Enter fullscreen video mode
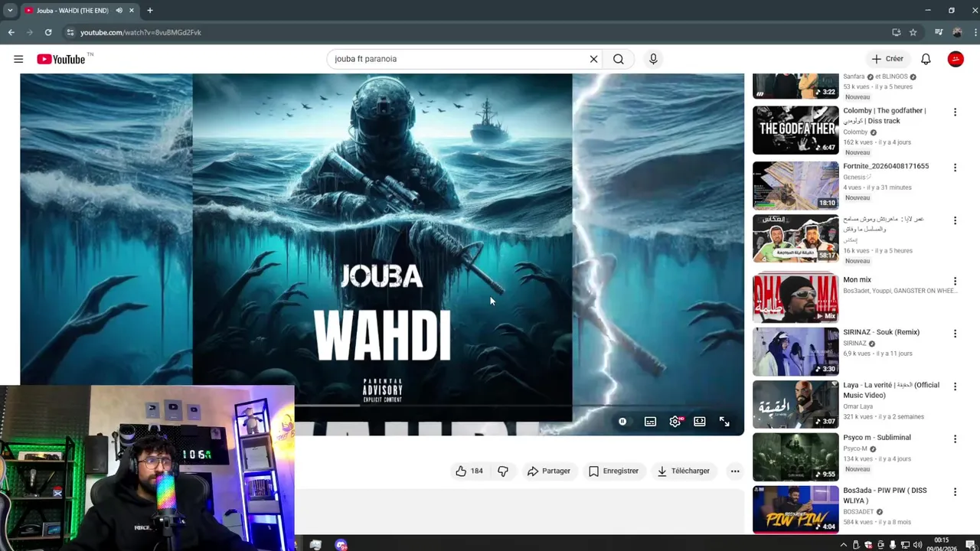 (x=724, y=422)
